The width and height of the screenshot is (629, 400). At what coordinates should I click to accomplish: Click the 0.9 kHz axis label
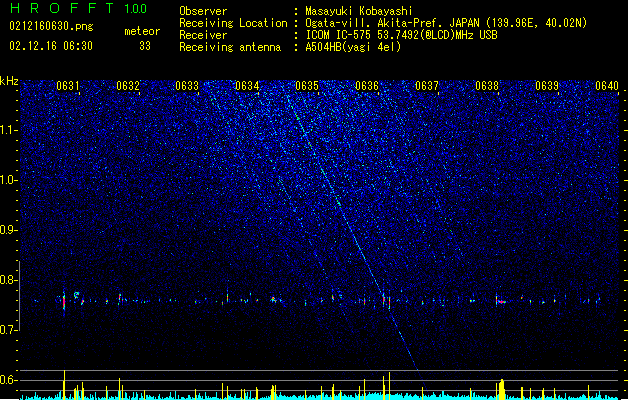(x=9, y=230)
